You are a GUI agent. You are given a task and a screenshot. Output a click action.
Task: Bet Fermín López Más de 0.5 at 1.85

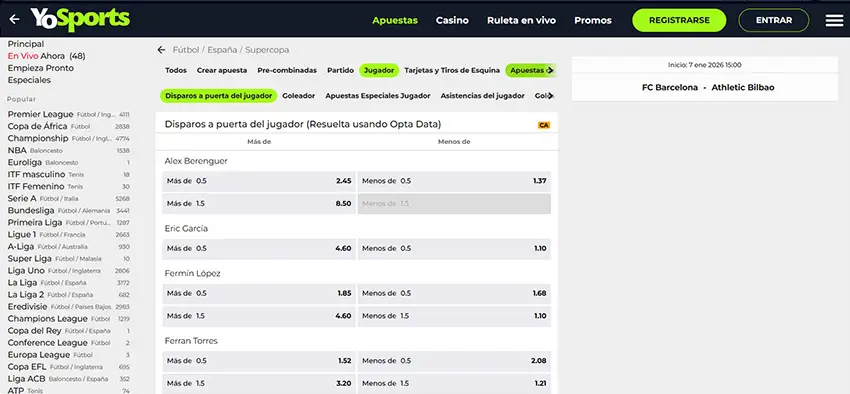click(259, 293)
